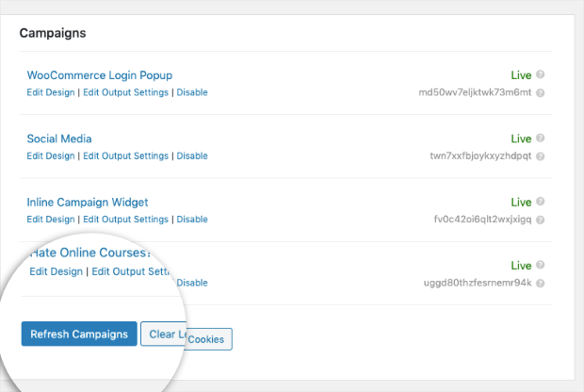Select the fv0c42oi6qlt2wxjxigq campaign ID text
Screen dimensions: 584x392
(482, 220)
